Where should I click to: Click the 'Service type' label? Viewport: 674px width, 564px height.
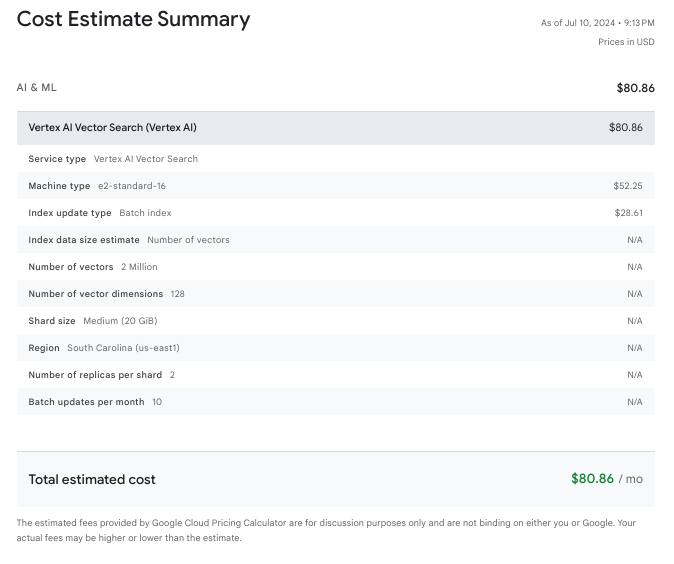click(x=57, y=159)
